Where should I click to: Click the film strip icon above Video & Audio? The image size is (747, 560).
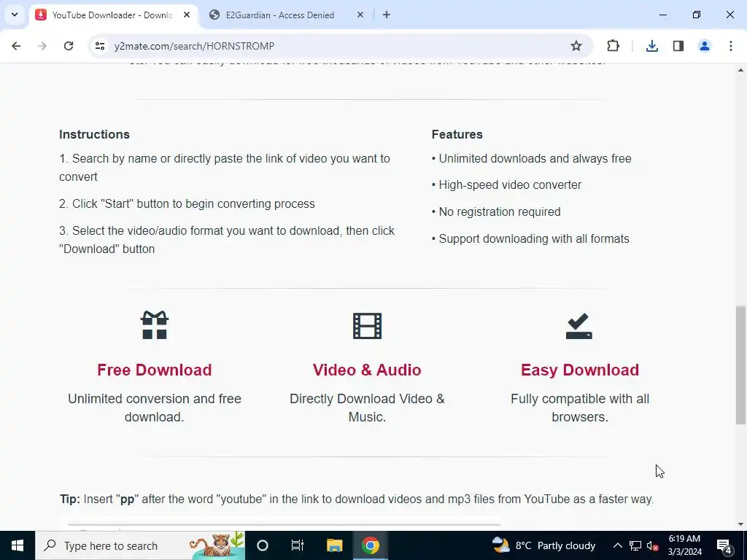(x=367, y=326)
